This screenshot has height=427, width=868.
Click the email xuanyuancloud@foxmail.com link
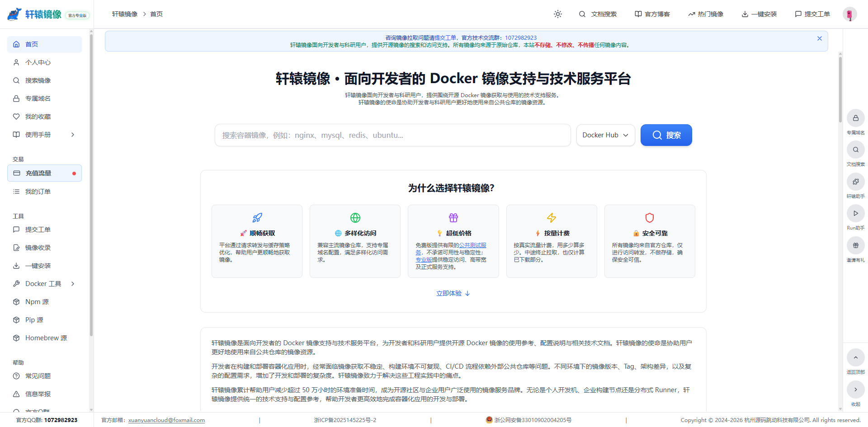[x=166, y=420]
